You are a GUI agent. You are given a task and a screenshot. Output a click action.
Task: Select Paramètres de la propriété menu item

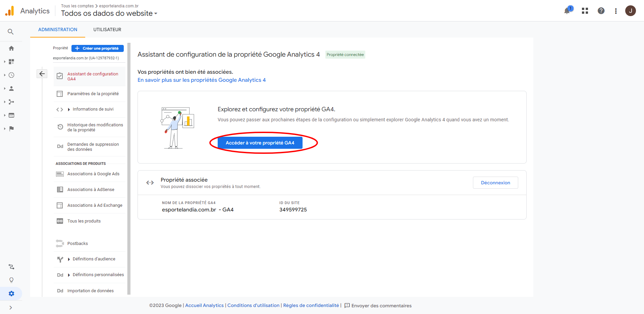tap(93, 94)
